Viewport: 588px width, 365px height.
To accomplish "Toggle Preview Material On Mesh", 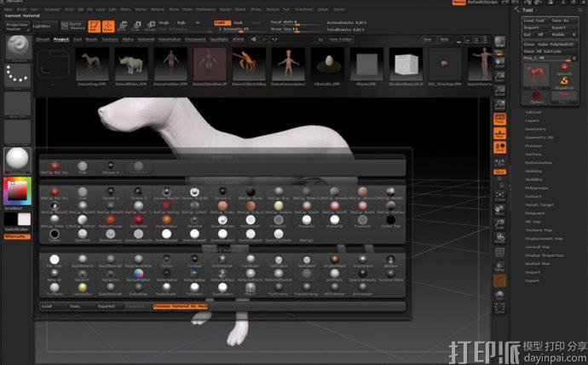I will point(180,306).
